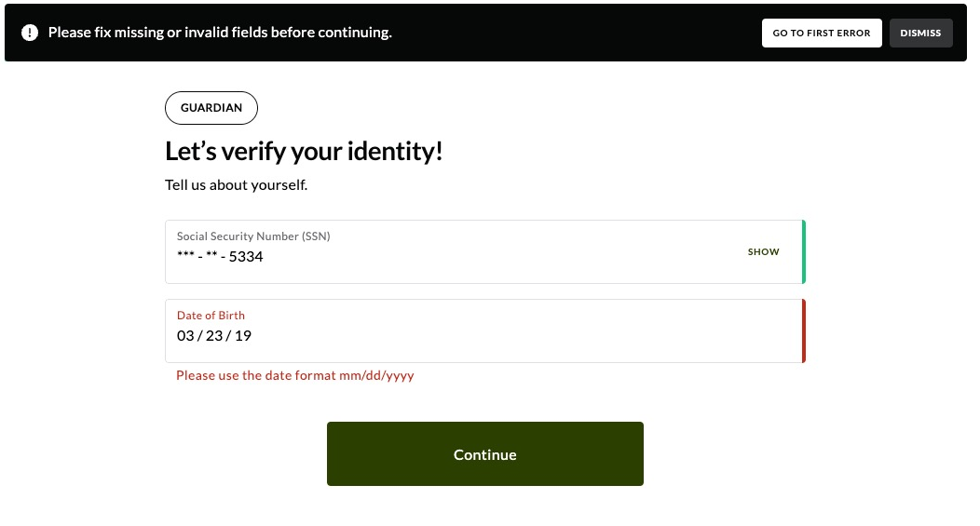Click the last four SSN digits 5334
Viewport: 980px width, 526px height.
pyautogui.click(x=246, y=257)
